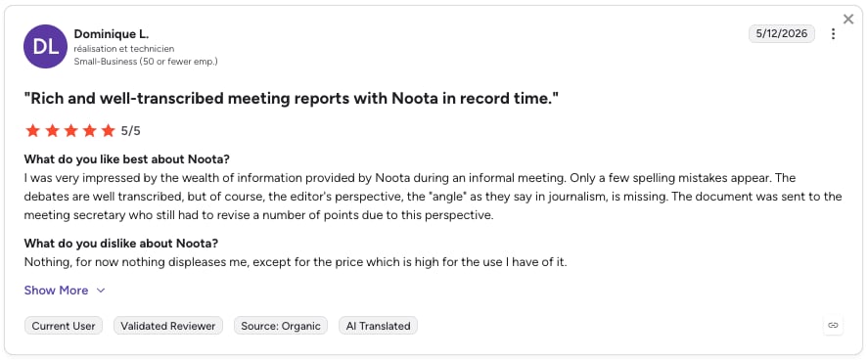Click the AI Translated tag

point(378,326)
